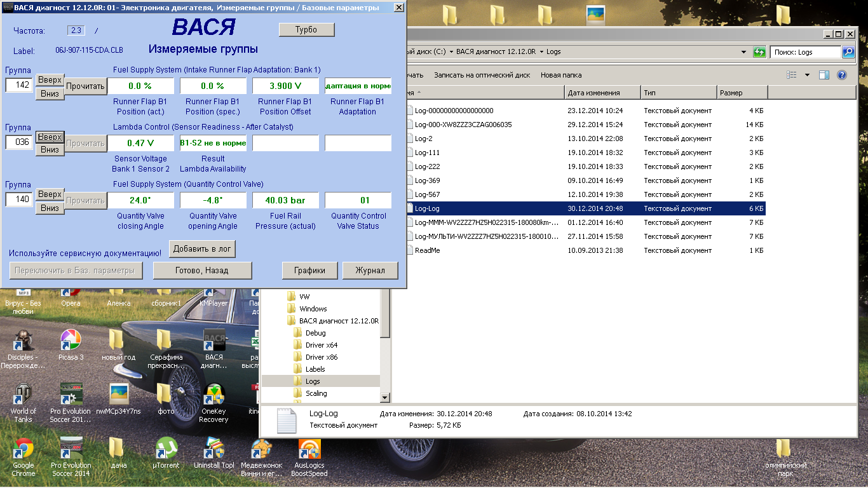Toggle the preview pane icon in explorer

pos(824,75)
